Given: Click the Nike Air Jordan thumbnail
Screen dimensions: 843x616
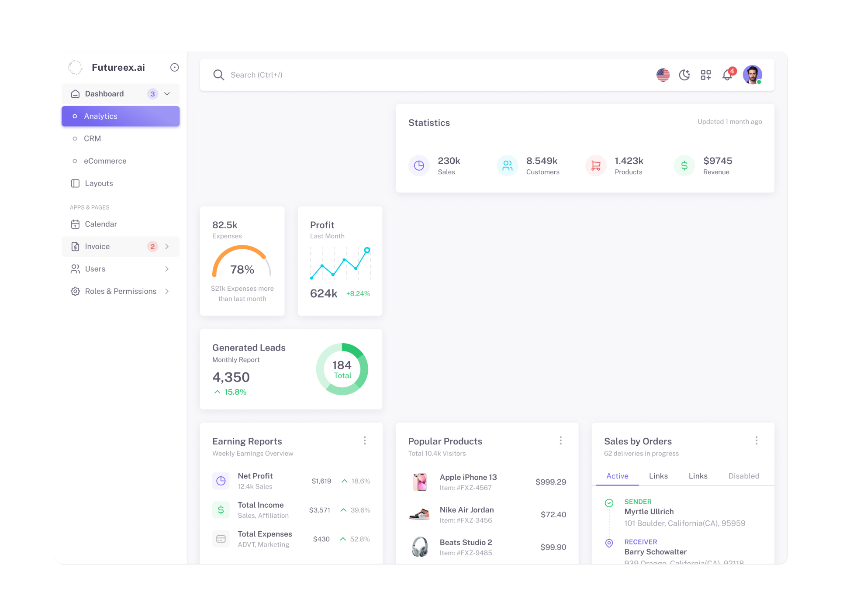Looking at the screenshot, I should pos(420,514).
